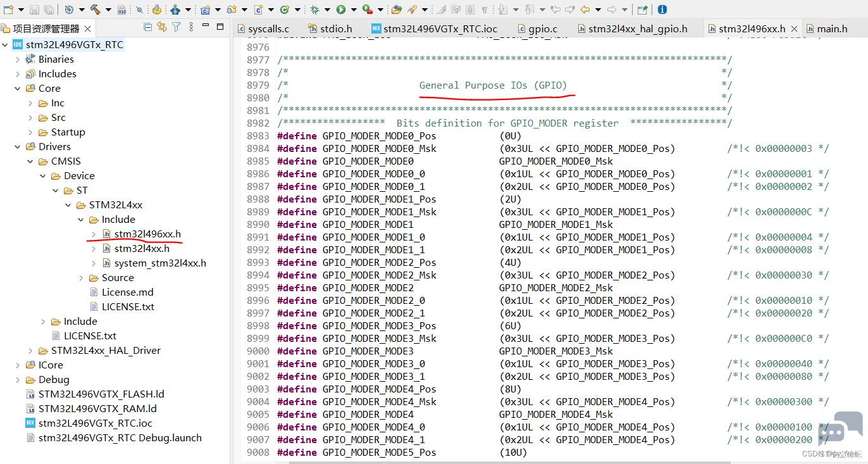Switch to the main.h editor tab

click(x=826, y=28)
